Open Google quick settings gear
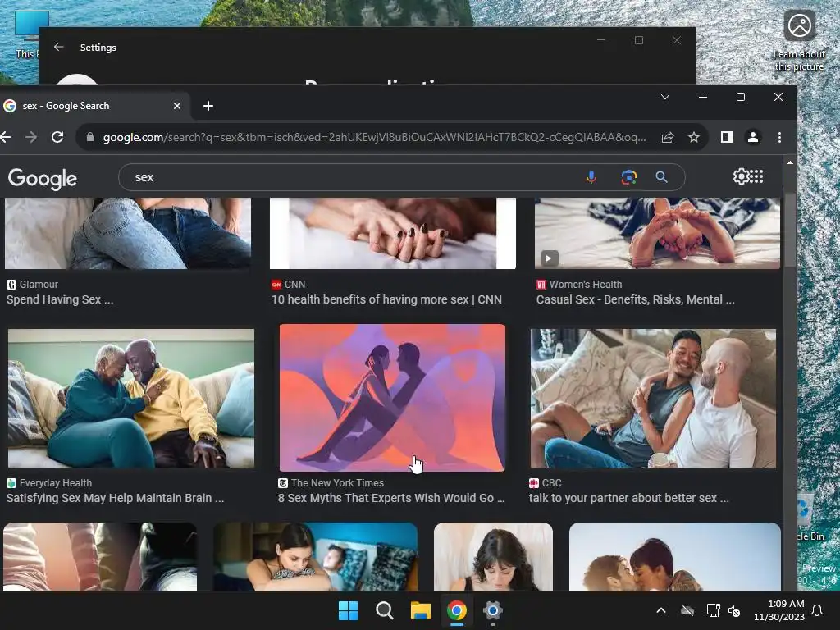This screenshot has height=630, width=840. (x=742, y=176)
